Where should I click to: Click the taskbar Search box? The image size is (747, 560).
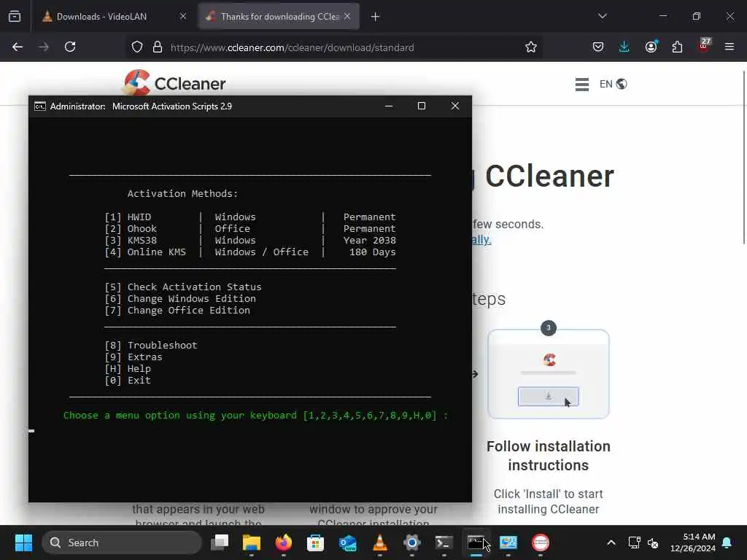(x=122, y=542)
